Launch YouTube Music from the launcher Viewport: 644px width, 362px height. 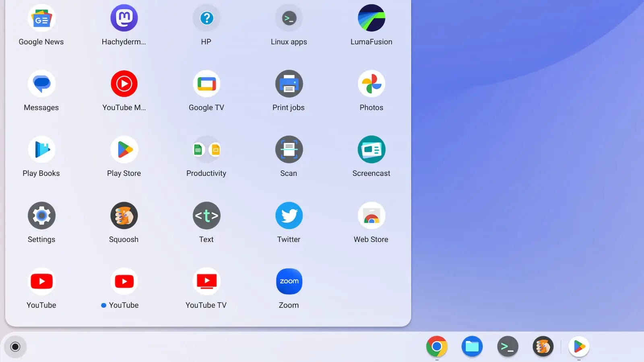point(124,84)
